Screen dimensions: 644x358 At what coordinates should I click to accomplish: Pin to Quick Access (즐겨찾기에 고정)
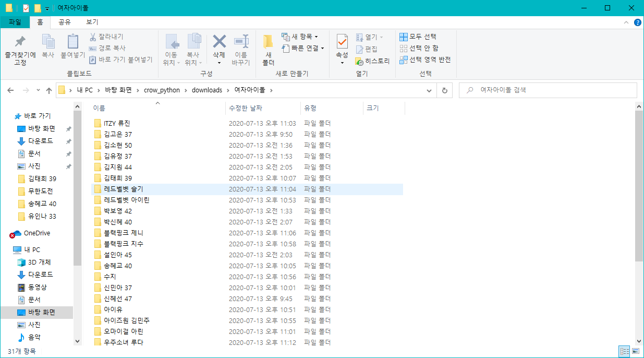pos(20,50)
